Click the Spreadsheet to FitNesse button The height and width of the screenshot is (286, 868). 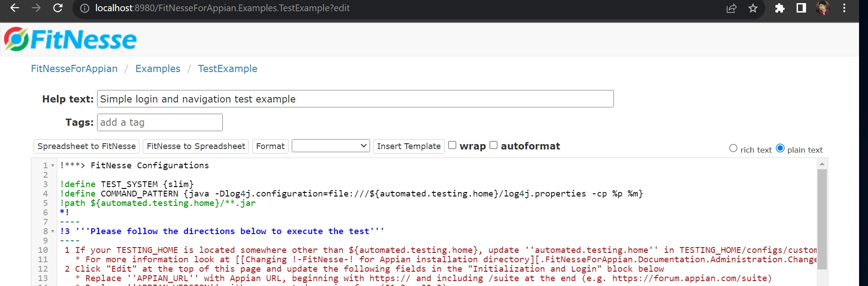[87, 146]
